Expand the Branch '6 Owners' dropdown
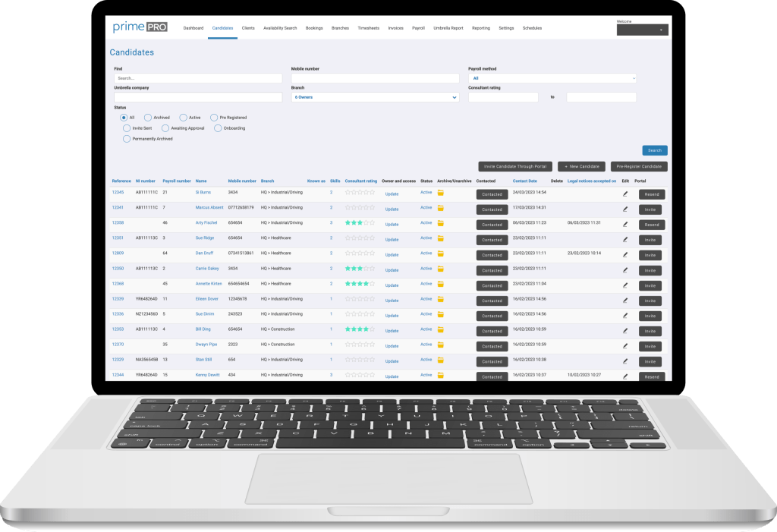This screenshot has width=777, height=532. pos(375,97)
